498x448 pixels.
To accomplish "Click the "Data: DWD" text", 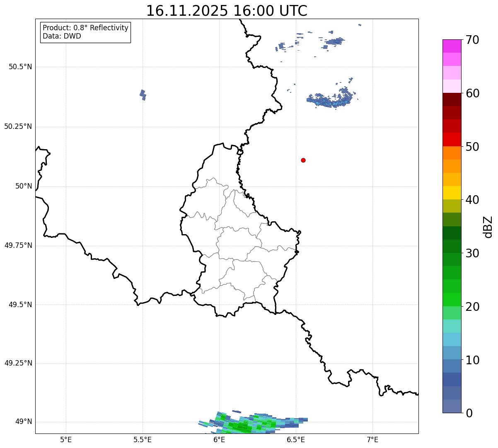I will tap(62, 36).
